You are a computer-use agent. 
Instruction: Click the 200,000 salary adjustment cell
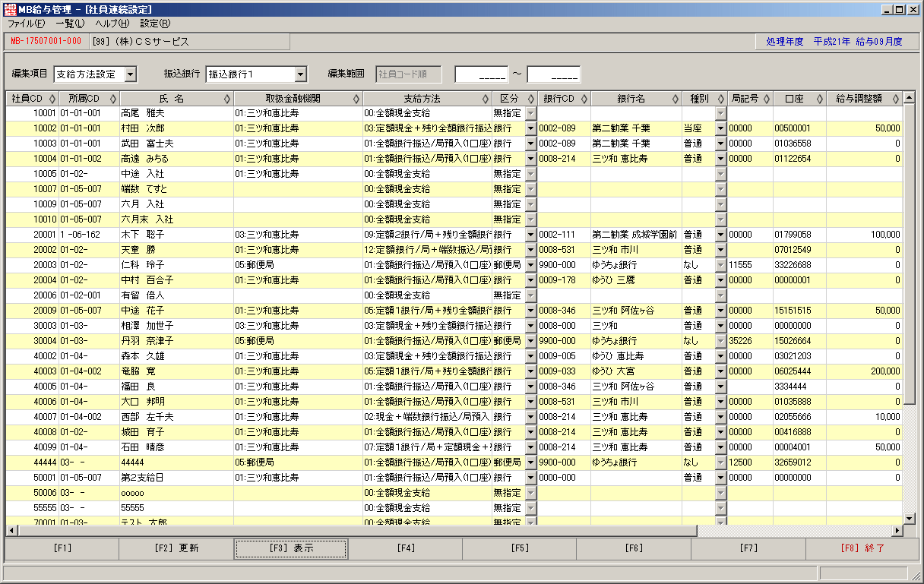(864, 371)
